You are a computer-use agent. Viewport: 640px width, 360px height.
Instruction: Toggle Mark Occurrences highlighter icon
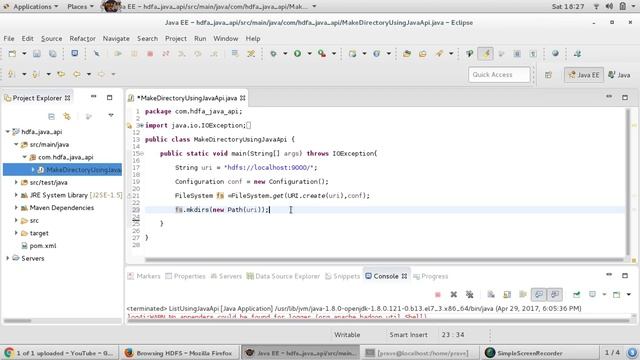(485, 53)
